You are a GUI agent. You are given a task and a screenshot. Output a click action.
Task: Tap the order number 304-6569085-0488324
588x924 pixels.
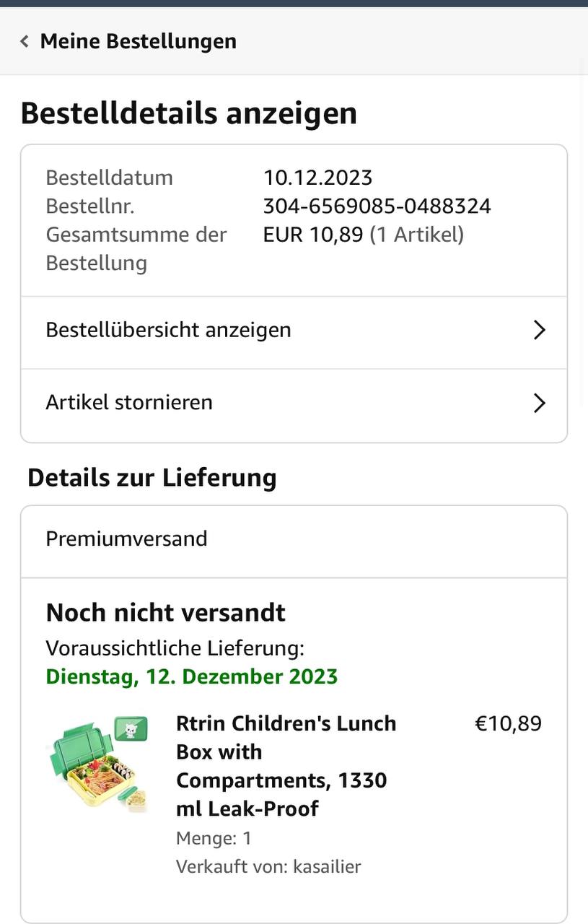pos(377,206)
